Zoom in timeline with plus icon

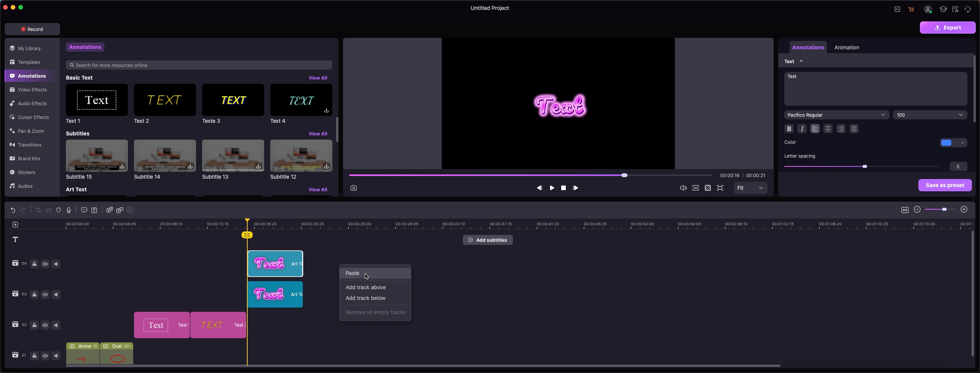pyautogui.click(x=964, y=209)
